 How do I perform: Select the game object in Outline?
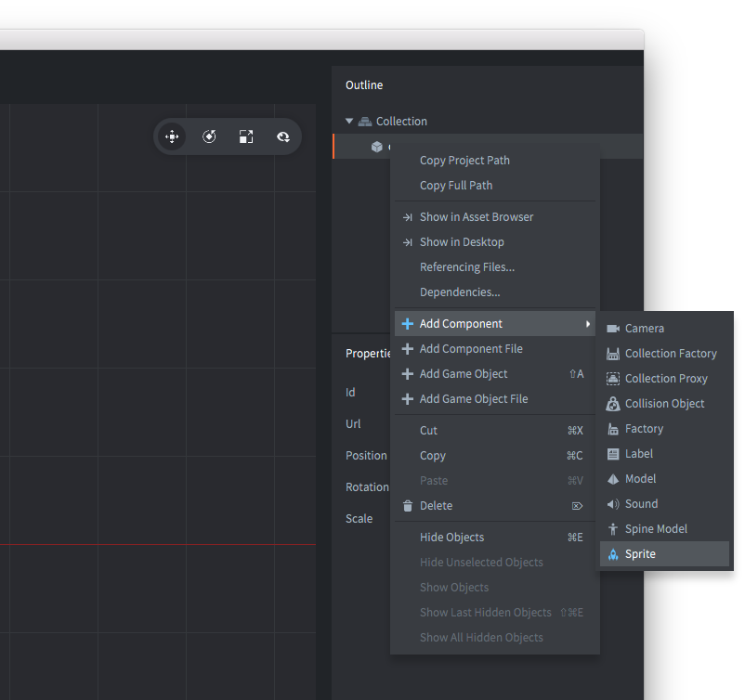coord(377,147)
